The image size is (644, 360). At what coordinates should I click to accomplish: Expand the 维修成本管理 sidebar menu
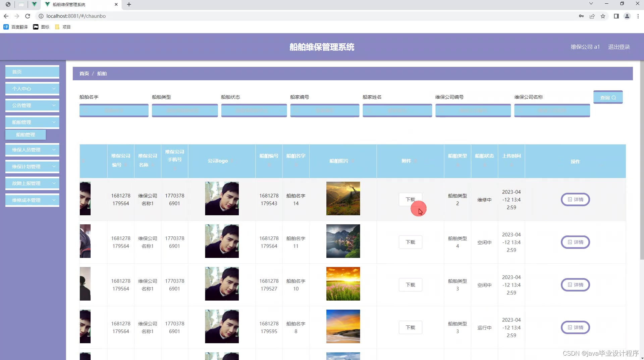point(32,200)
